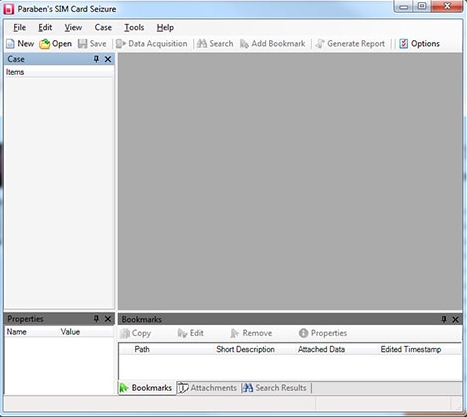Click the Paraben application icon in title bar

coord(9,9)
